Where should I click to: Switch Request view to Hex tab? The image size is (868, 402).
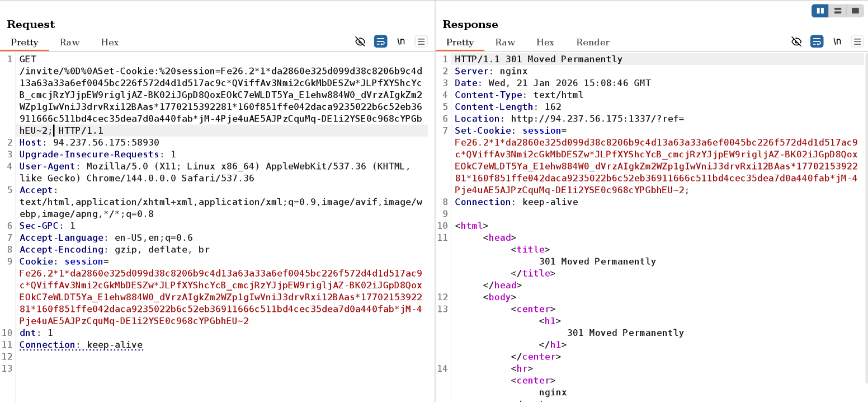click(110, 42)
